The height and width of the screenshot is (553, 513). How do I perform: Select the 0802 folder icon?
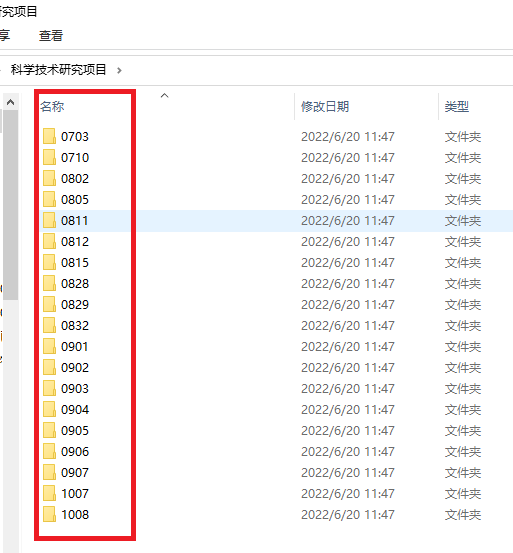[x=49, y=178]
